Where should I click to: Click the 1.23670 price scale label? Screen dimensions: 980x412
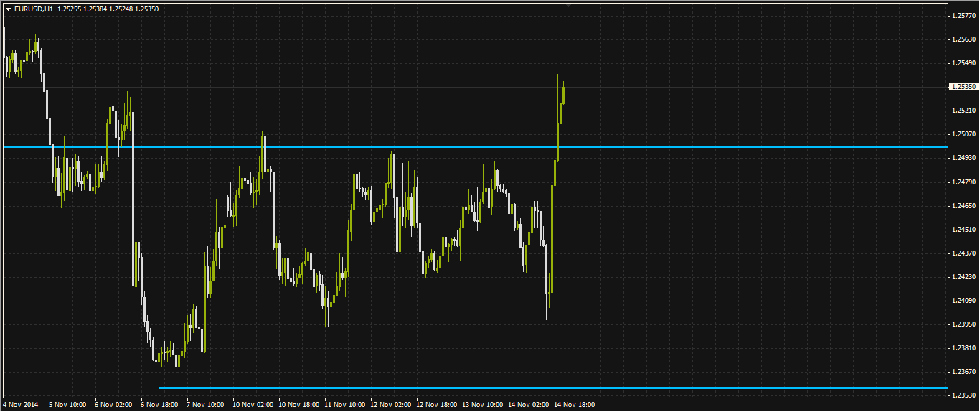tap(963, 372)
